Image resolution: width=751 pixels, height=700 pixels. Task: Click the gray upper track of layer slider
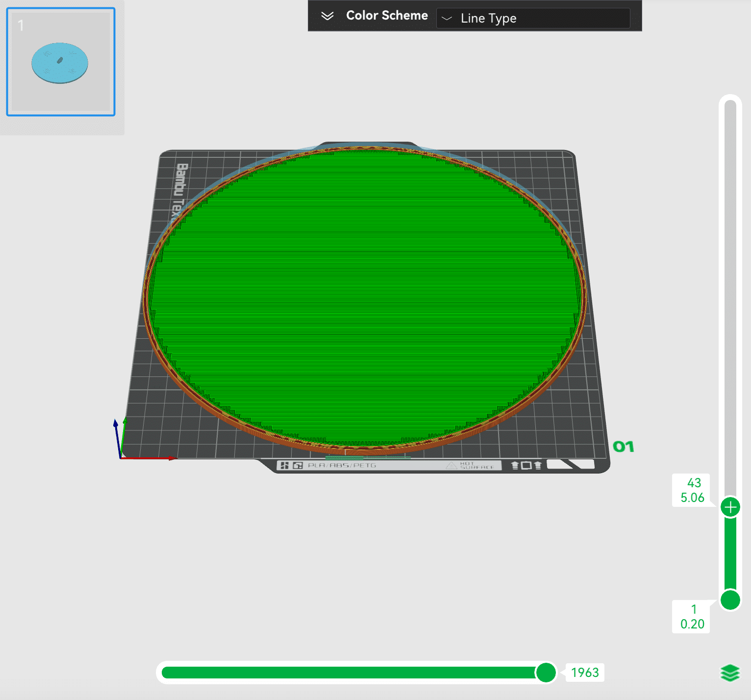coord(730,294)
